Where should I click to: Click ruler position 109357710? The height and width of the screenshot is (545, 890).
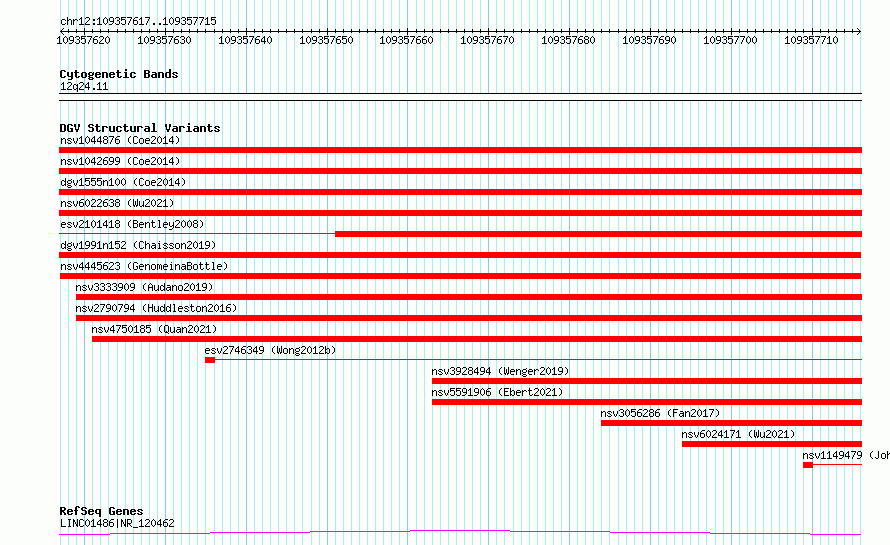811,40
